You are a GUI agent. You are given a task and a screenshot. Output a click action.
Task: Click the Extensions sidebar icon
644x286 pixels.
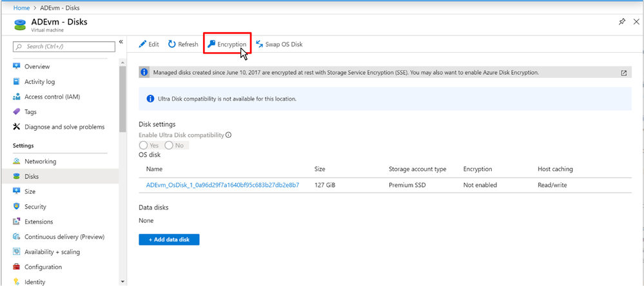coord(16,222)
